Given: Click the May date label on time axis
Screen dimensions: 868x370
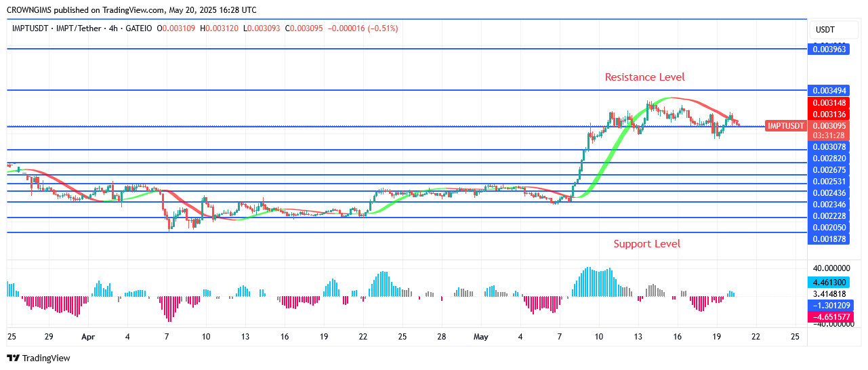Looking at the screenshot, I should [481, 337].
